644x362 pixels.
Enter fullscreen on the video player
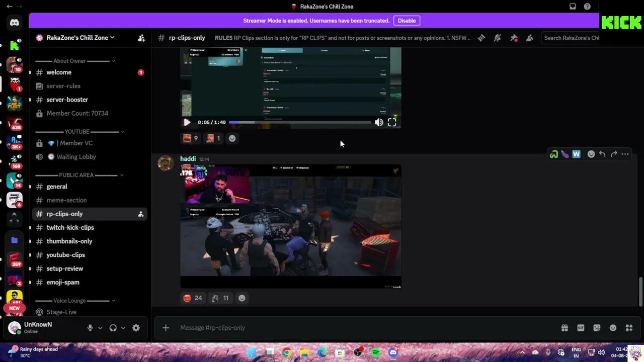click(x=392, y=122)
